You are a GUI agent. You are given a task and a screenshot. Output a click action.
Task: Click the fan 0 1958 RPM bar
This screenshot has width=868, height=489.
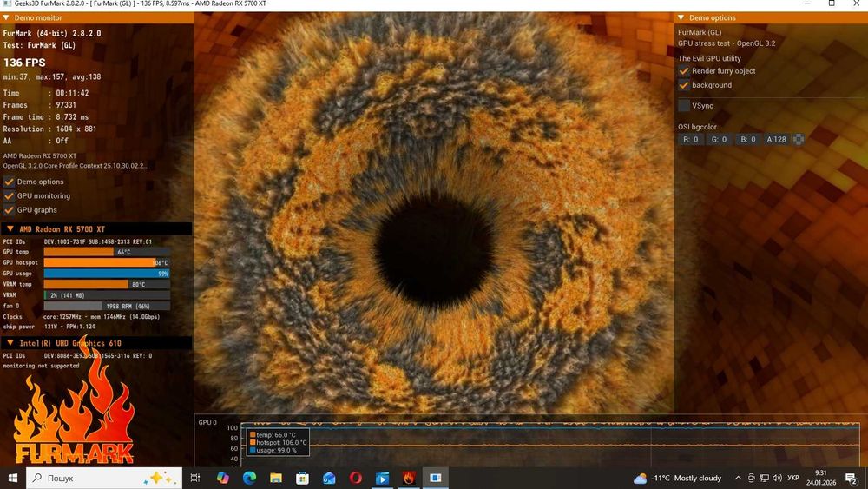coord(107,306)
